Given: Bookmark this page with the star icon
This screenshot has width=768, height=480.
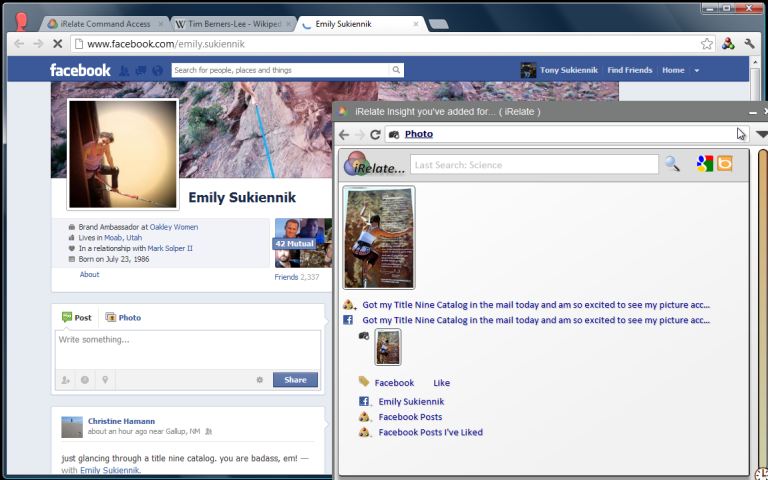Looking at the screenshot, I should pyautogui.click(x=706, y=44).
